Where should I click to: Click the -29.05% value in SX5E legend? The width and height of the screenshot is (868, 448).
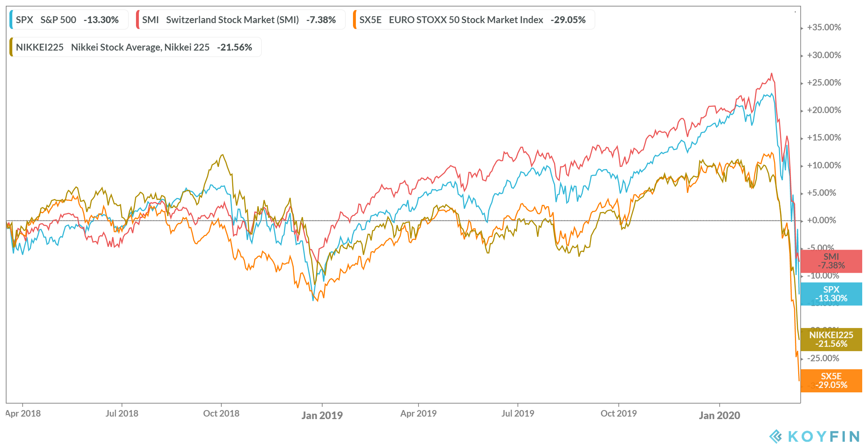[x=568, y=20]
